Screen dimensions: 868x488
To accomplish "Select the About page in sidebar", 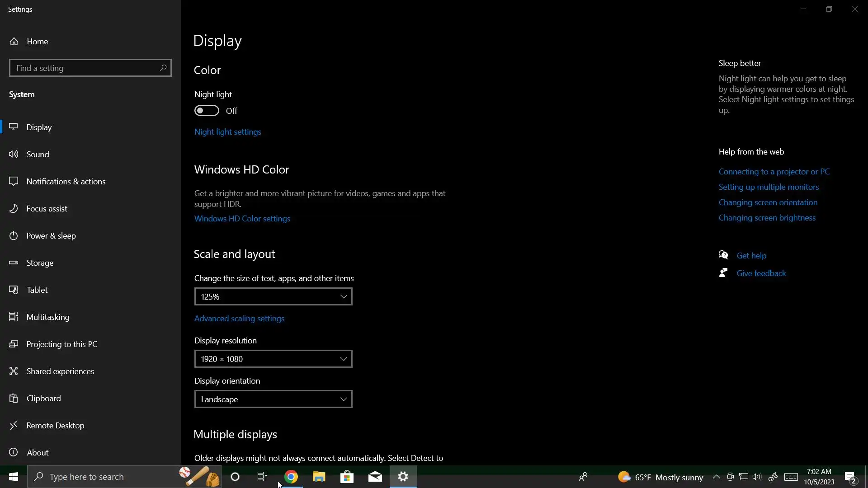I will pyautogui.click(x=38, y=453).
